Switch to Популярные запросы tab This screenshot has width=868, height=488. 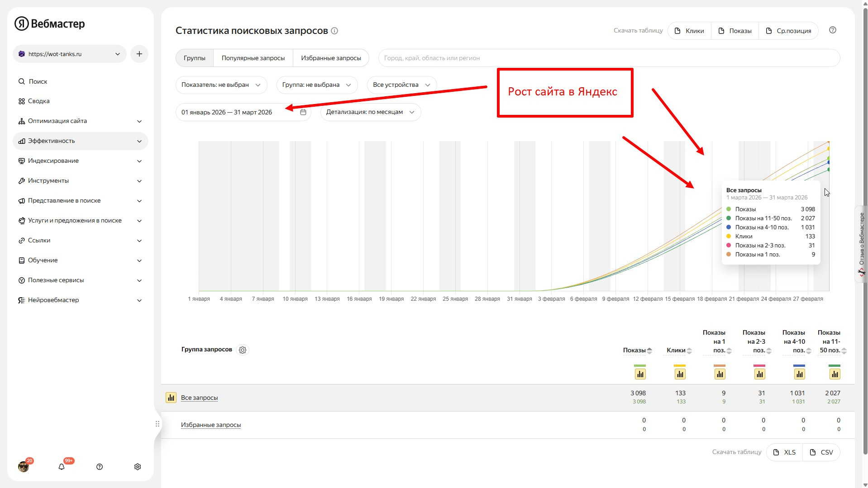pos(253,58)
